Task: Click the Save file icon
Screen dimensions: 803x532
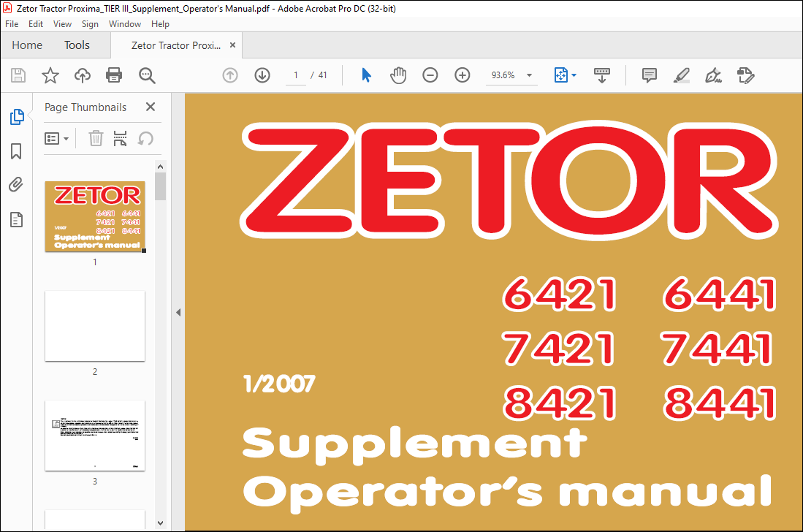Action: pyautogui.click(x=18, y=75)
